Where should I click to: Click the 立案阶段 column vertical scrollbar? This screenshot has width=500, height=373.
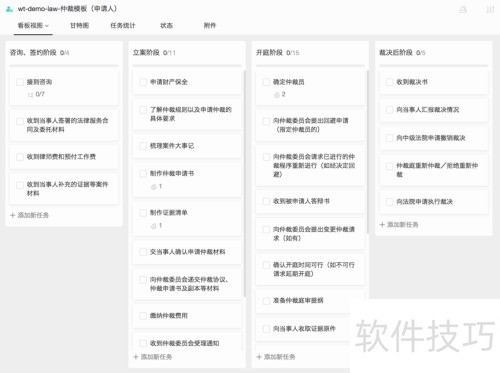(244, 183)
